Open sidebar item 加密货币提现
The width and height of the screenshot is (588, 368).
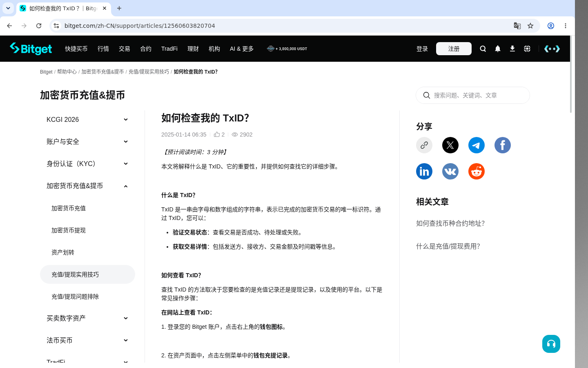coord(69,230)
